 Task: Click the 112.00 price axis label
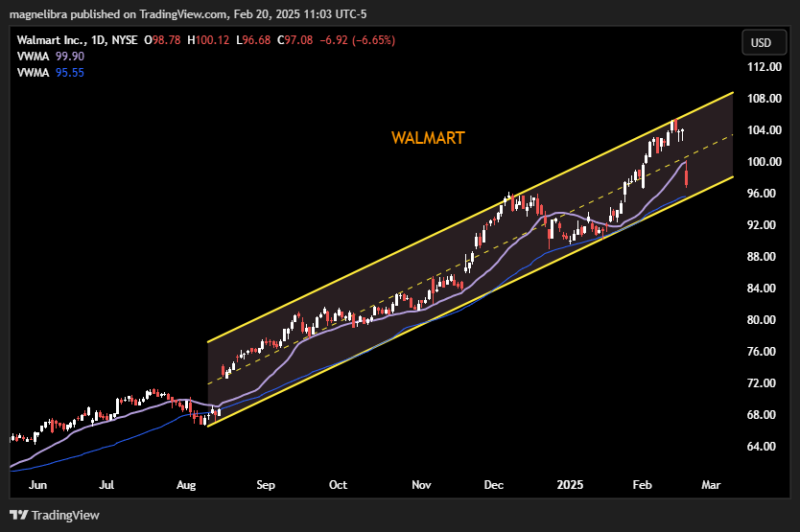click(764, 67)
